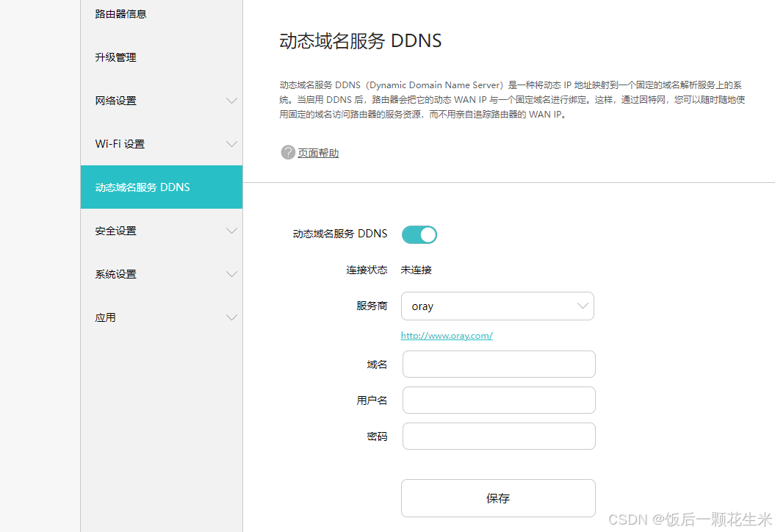The image size is (775, 532).
Task: Click the 连接状态 label
Action: [367, 270]
